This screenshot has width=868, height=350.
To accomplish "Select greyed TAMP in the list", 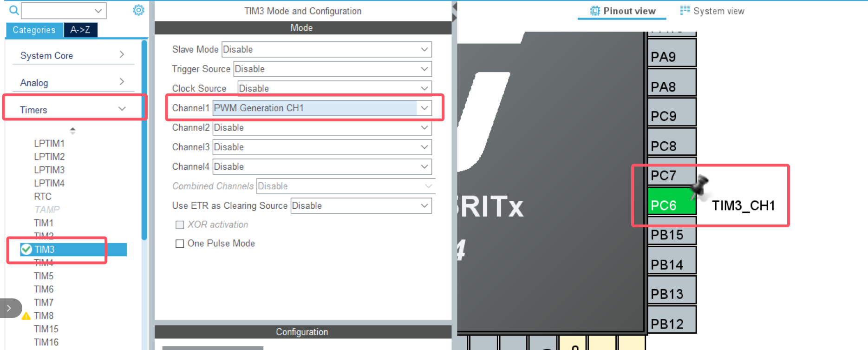I will (x=47, y=210).
